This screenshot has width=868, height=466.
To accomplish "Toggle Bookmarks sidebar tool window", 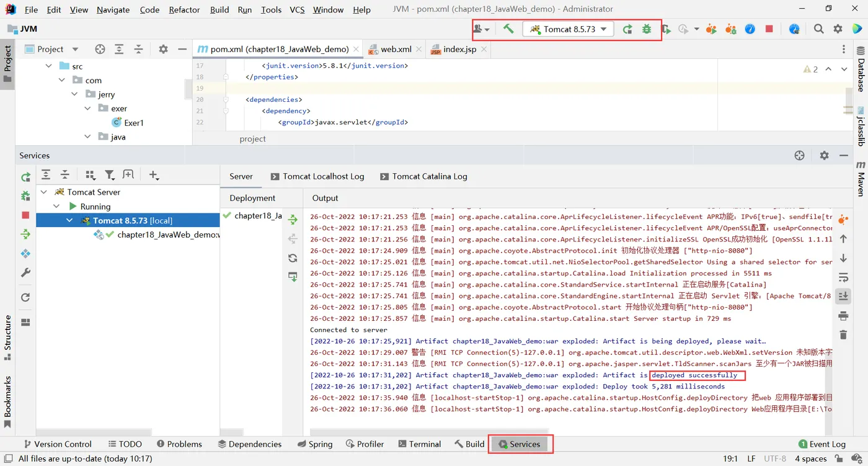I will 7,401.
